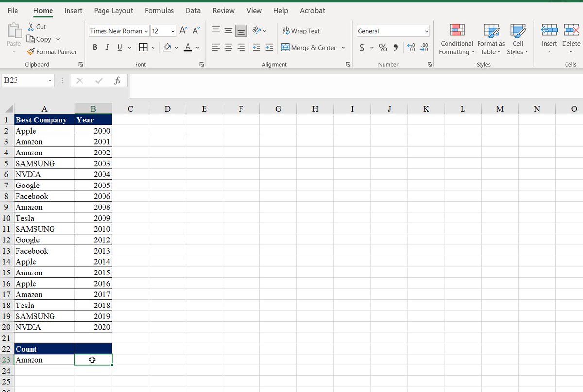
Task: Open the font name dropdown
Action: pos(147,31)
